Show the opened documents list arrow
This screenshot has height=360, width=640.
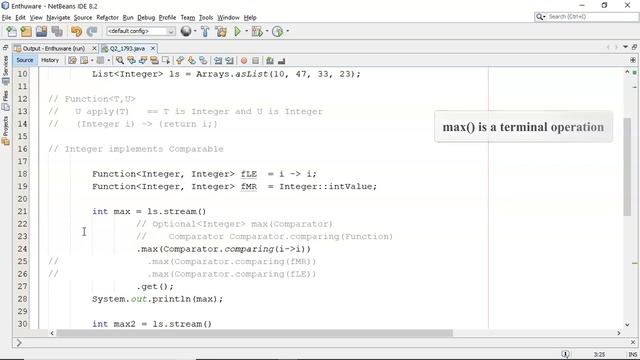pyautogui.click(x=625, y=47)
